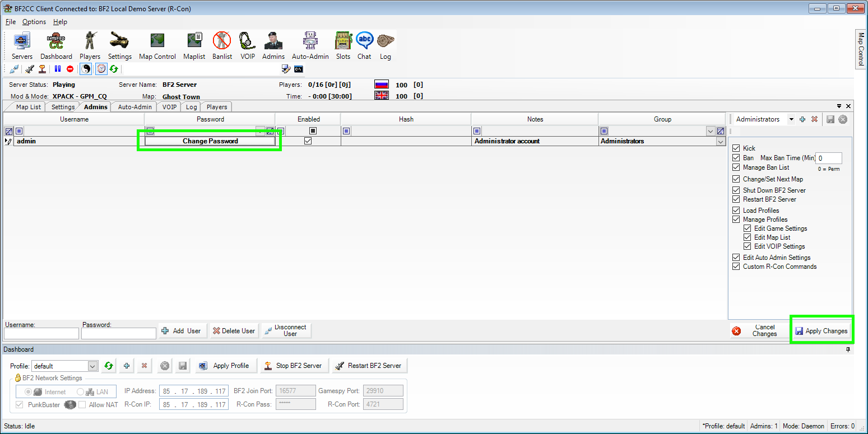Click the small mushroom-cloud stop server icon
This screenshot has width=868, height=434.
tap(42, 69)
